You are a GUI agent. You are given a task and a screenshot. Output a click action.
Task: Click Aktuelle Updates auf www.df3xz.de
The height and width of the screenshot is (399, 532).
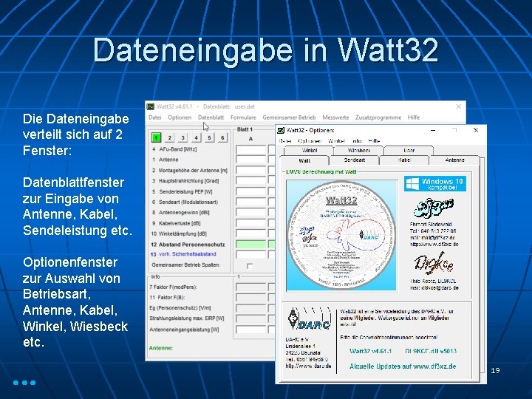click(x=403, y=366)
